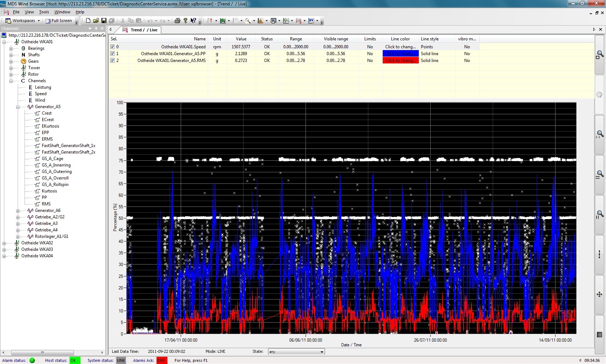Create new document with blank page icon
Screen dimensions: 606x364
(x=88, y=21)
